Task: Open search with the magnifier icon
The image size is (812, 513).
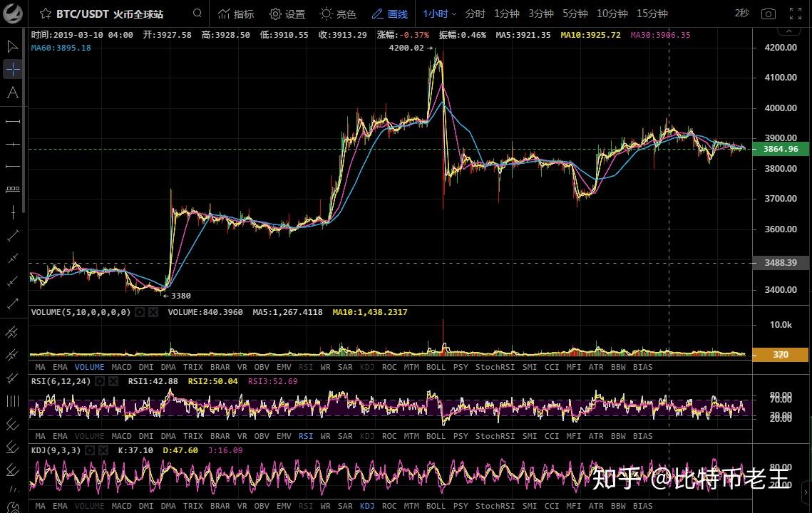Action: coord(197,13)
